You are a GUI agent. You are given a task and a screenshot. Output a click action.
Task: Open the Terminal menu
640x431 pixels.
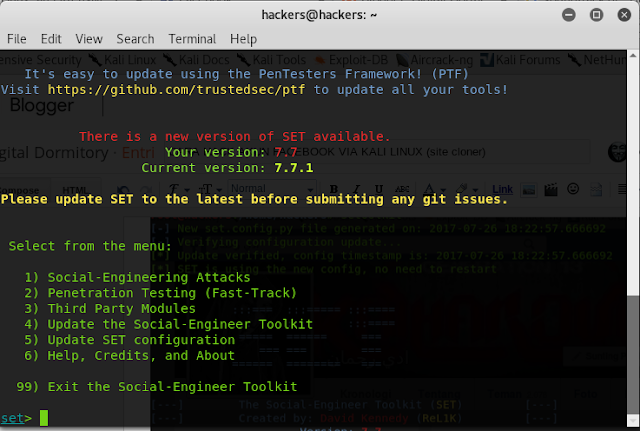point(192,39)
